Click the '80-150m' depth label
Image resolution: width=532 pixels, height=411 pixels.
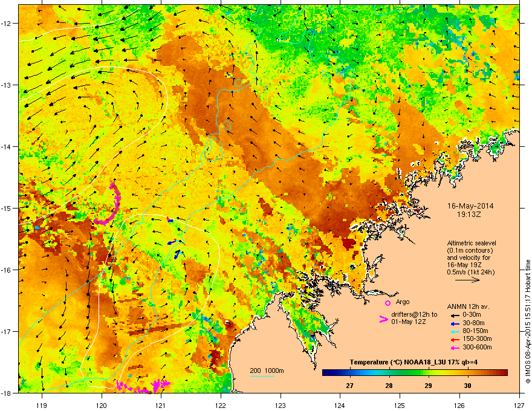475,331
